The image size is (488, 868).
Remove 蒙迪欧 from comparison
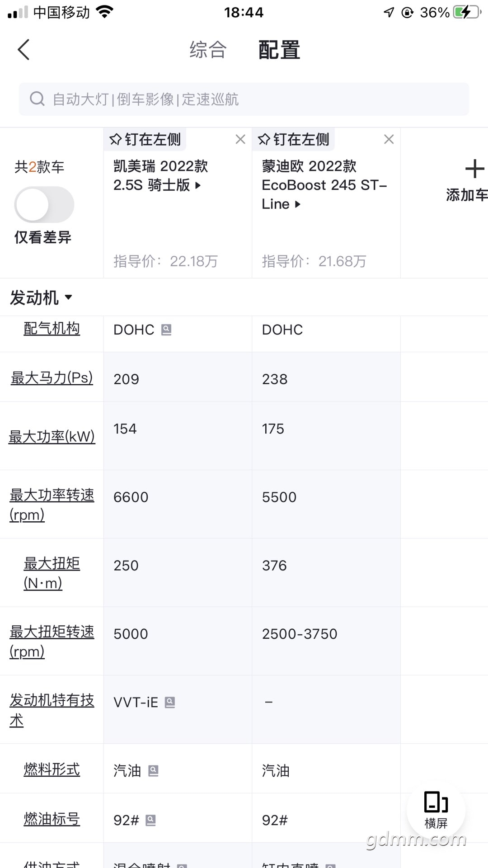click(x=389, y=139)
